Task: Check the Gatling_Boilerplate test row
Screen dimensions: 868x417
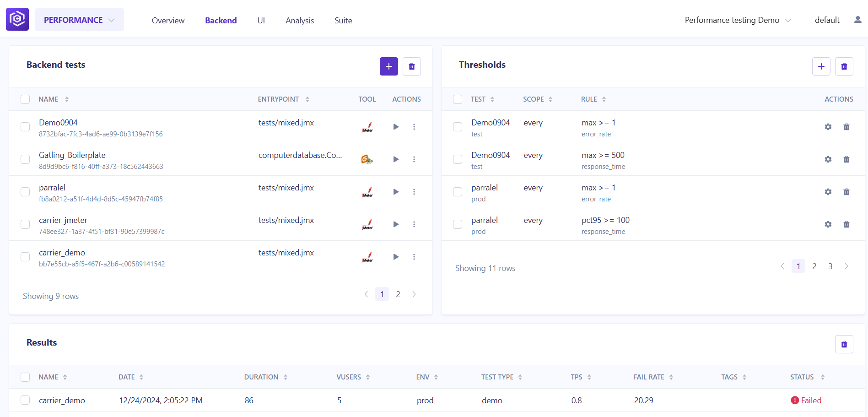Action: [25, 159]
